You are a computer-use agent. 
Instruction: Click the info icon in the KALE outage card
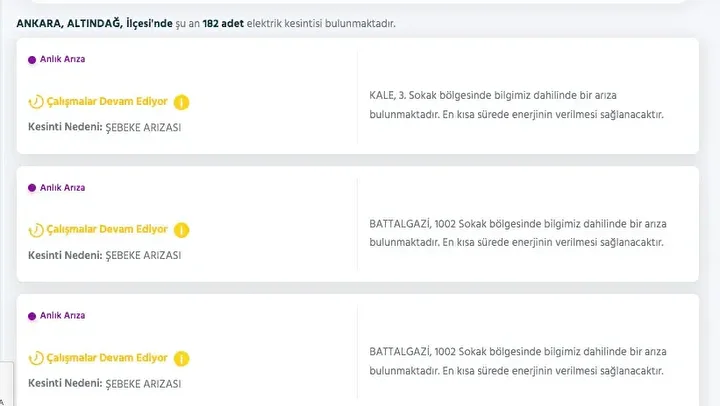[x=182, y=102]
